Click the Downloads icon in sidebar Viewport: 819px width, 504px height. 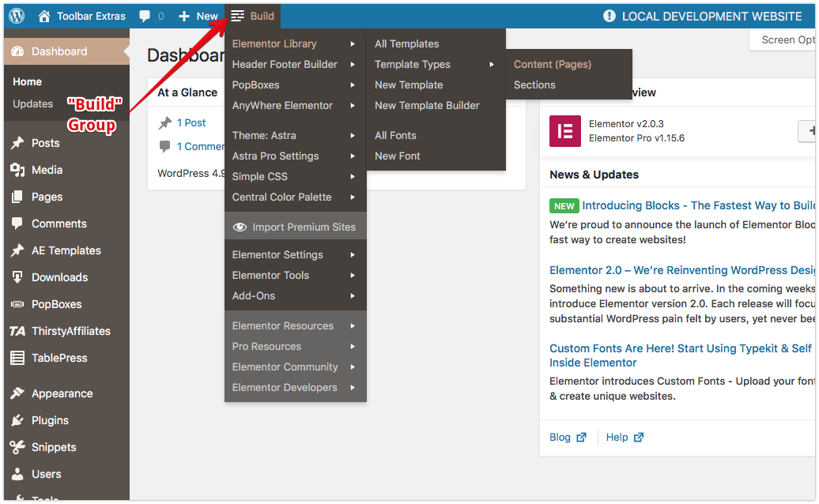point(17,277)
